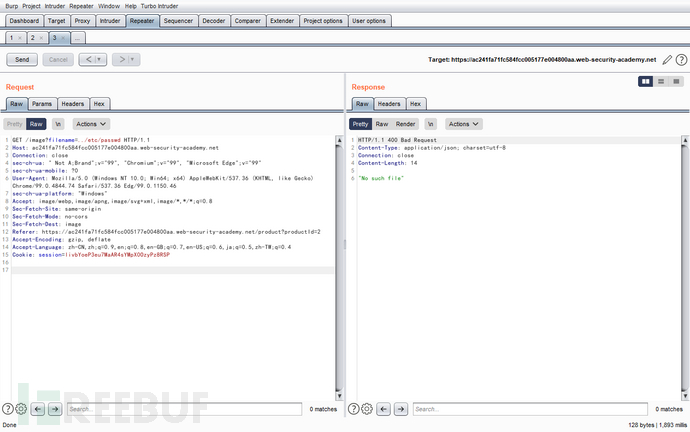
Task: Open the Intruder menu
Action: [x=55, y=6]
